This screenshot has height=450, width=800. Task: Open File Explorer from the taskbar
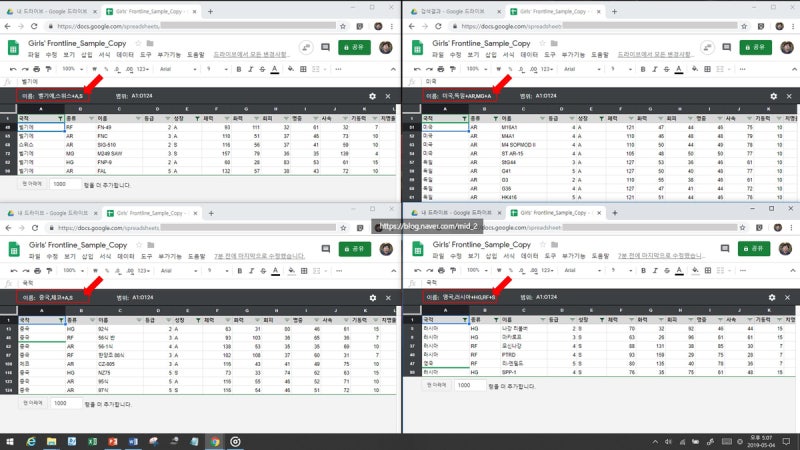pyautogui.click(x=52, y=441)
